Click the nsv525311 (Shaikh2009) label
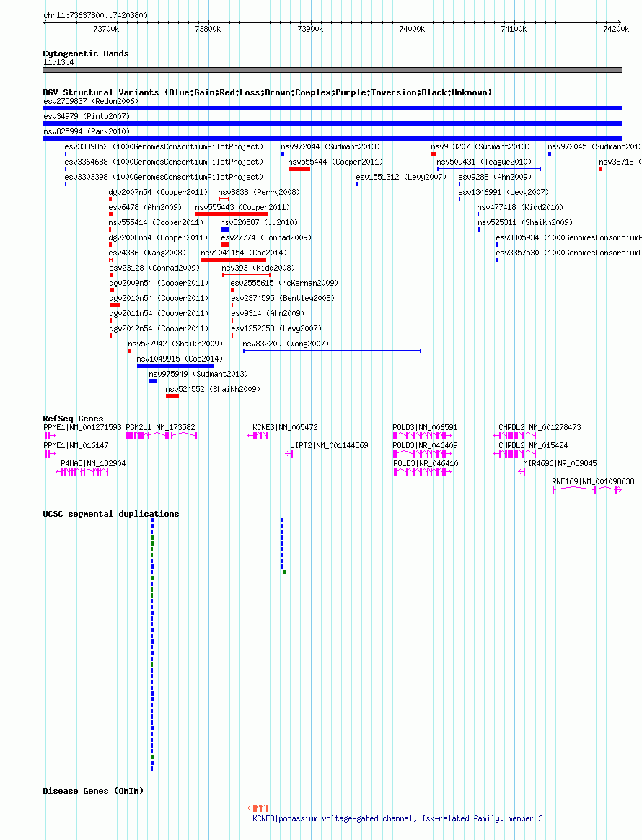This screenshot has width=642, height=840. point(524,222)
